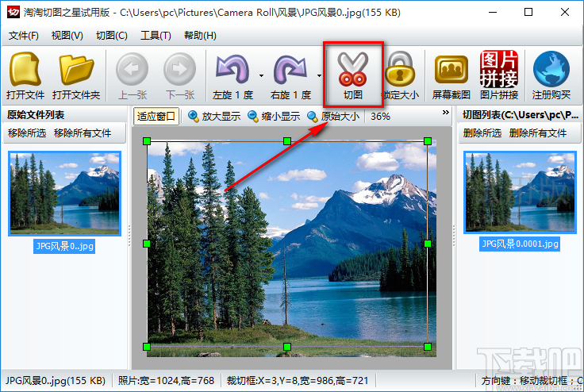Open the 视图(V) menu
The image size is (584, 392).
tap(67, 36)
